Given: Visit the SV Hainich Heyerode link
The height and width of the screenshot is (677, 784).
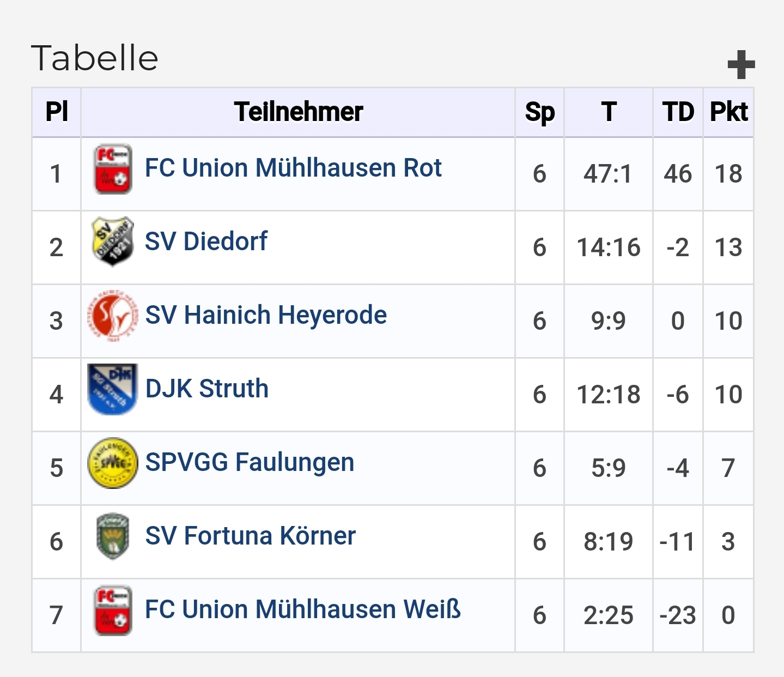Looking at the screenshot, I should (266, 315).
